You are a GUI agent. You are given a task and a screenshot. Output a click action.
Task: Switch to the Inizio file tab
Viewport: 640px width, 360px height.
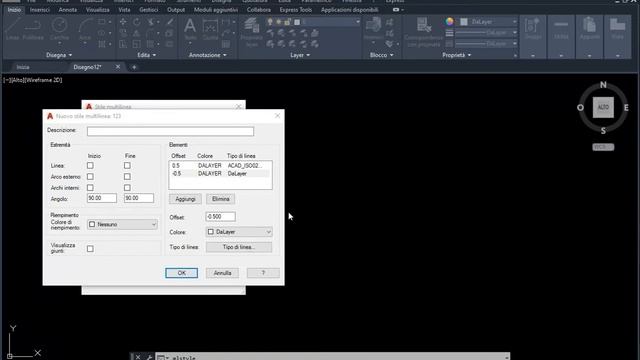[23, 67]
